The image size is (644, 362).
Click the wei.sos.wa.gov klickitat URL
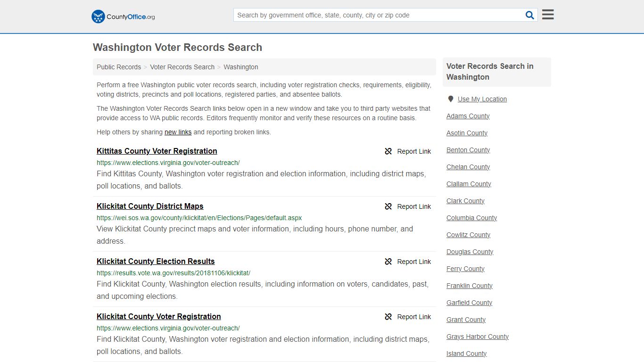(199, 218)
